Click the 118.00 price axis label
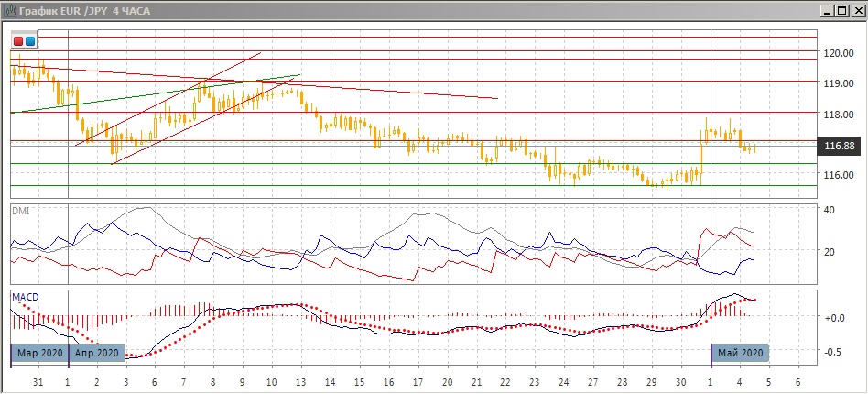The image size is (868, 394). (839, 115)
